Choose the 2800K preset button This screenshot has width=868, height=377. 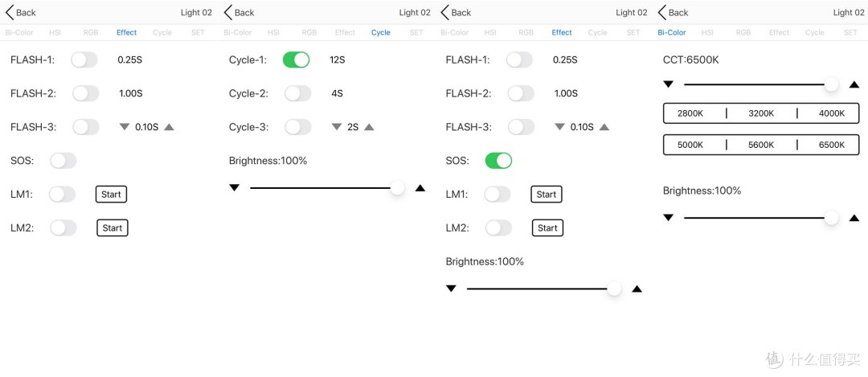coord(690,113)
